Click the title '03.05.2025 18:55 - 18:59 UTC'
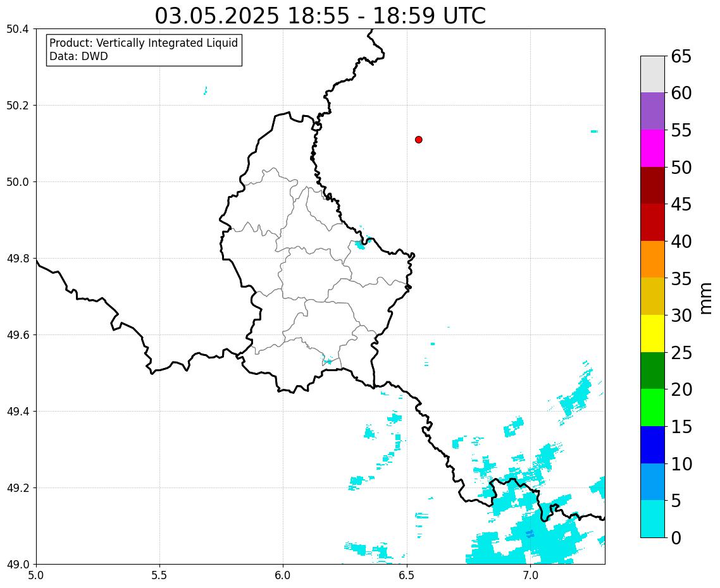 [320, 16]
